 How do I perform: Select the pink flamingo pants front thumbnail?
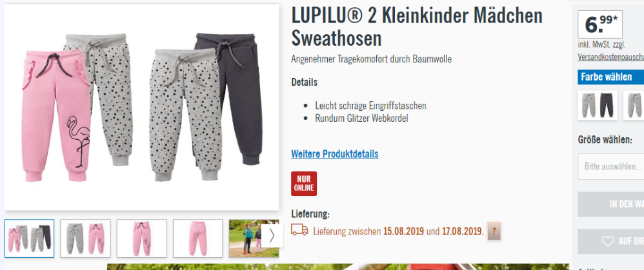pyautogui.click(x=142, y=238)
